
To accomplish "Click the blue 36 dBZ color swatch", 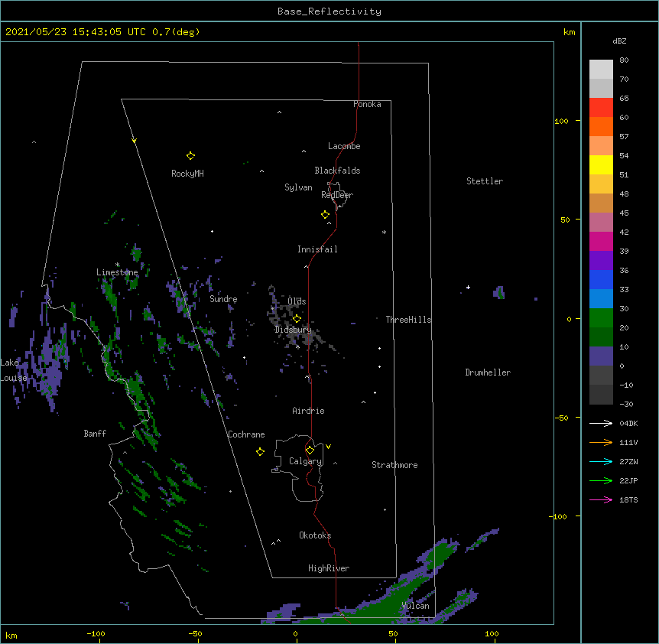I will point(601,279).
